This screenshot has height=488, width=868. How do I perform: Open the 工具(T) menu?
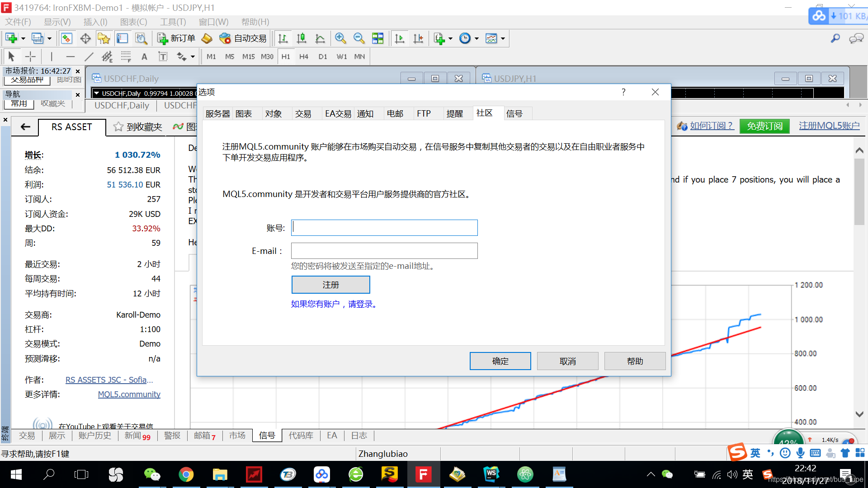(x=173, y=22)
